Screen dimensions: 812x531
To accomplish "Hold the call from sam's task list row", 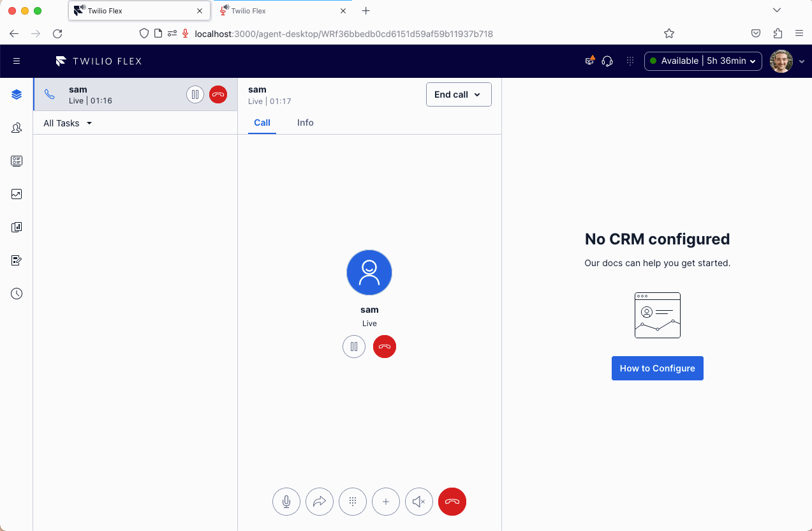I will (x=195, y=94).
